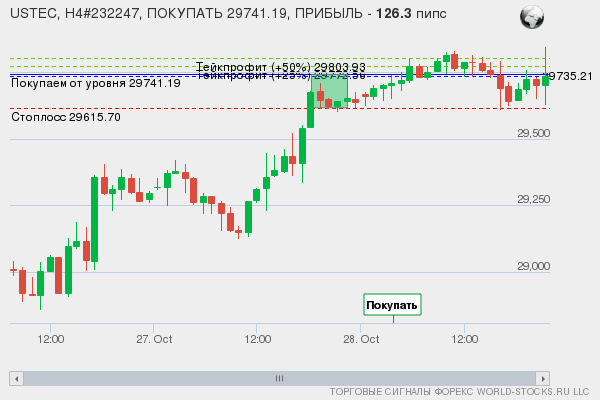The width and height of the screenshot is (600, 400).
Task: Click the '126.3' profit pips value
Action: pyautogui.click(x=394, y=14)
